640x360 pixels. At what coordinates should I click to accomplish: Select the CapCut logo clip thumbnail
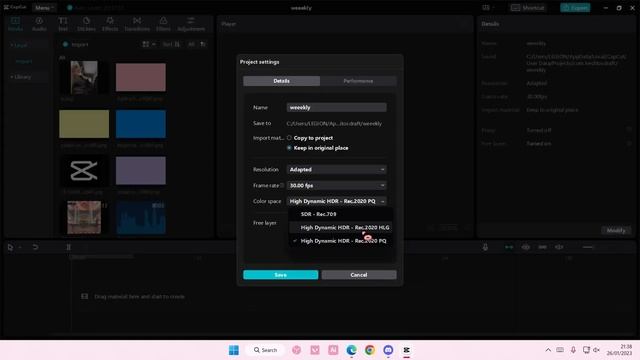coord(84,170)
